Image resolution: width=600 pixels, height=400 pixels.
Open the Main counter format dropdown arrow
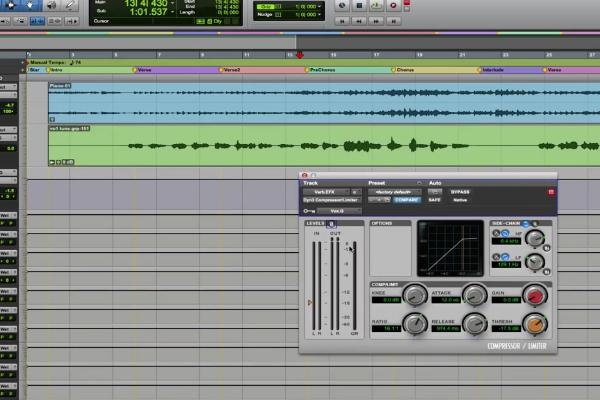[x=172, y=3]
